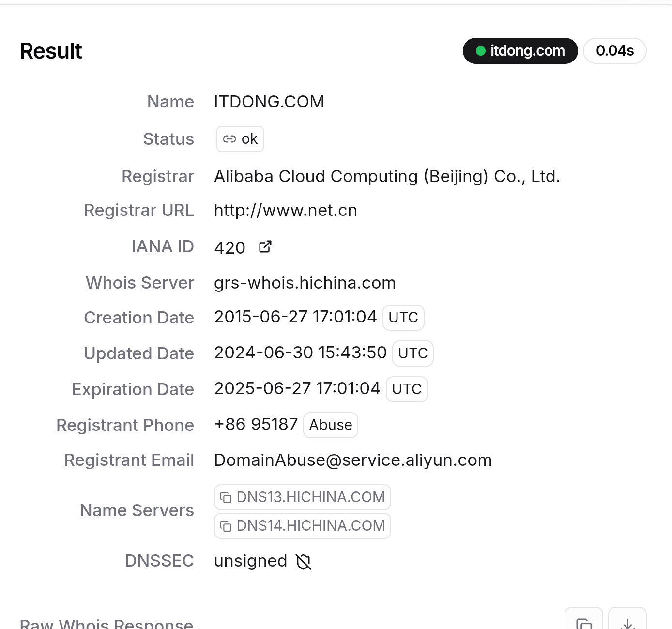Click the UTC tag beside Expiration Date
This screenshot has height=629, width=672.
[x=407, y=389]
